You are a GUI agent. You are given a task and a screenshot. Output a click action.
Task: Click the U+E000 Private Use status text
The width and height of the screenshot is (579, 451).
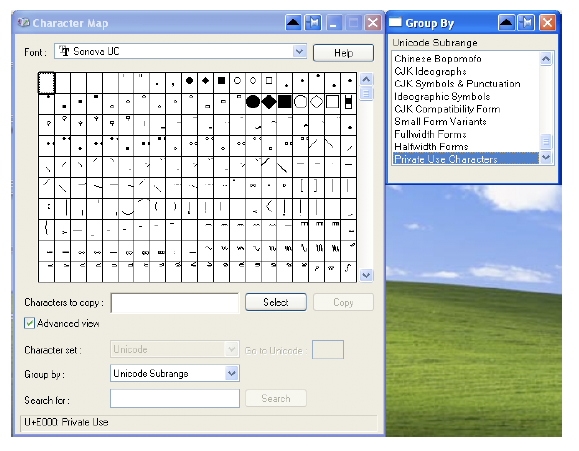66,422
